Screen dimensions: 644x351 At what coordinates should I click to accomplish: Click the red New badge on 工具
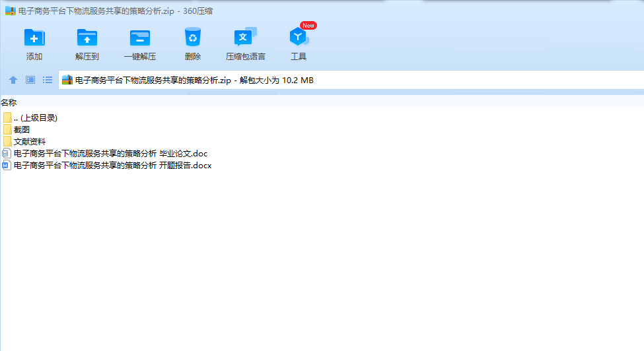(308, 26)
